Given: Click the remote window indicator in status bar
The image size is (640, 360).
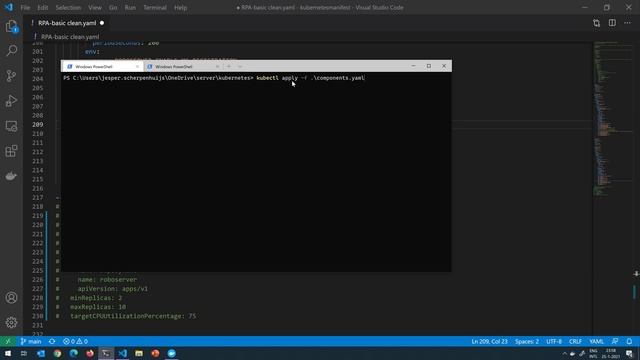Looking at the screenshot, I should click(8, 341).
